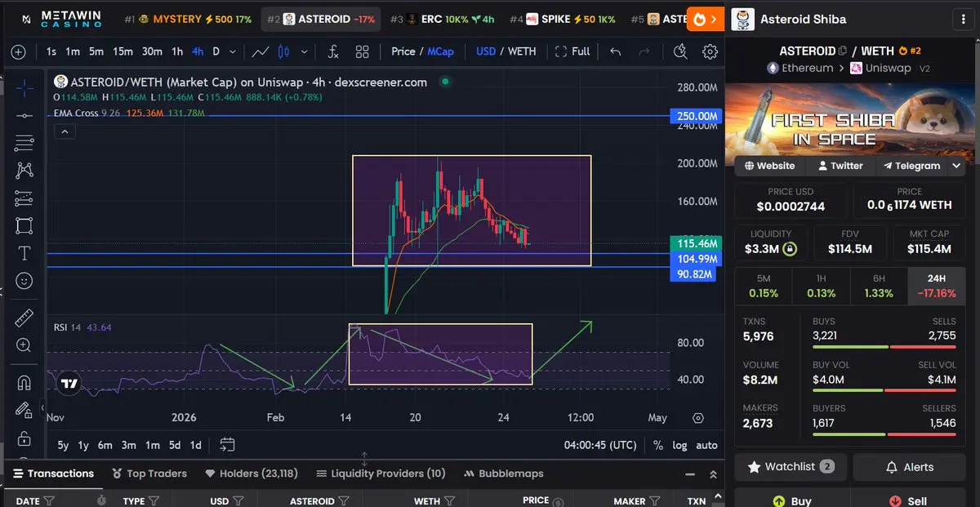
Task: Toggle keep drawing mode
Action: [24, 410]
